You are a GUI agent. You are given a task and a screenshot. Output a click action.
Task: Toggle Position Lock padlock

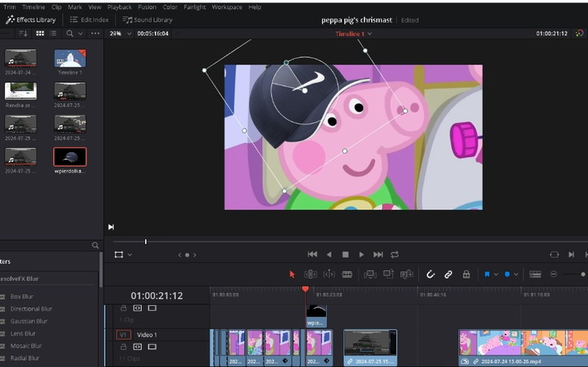[x=466, y=274]
